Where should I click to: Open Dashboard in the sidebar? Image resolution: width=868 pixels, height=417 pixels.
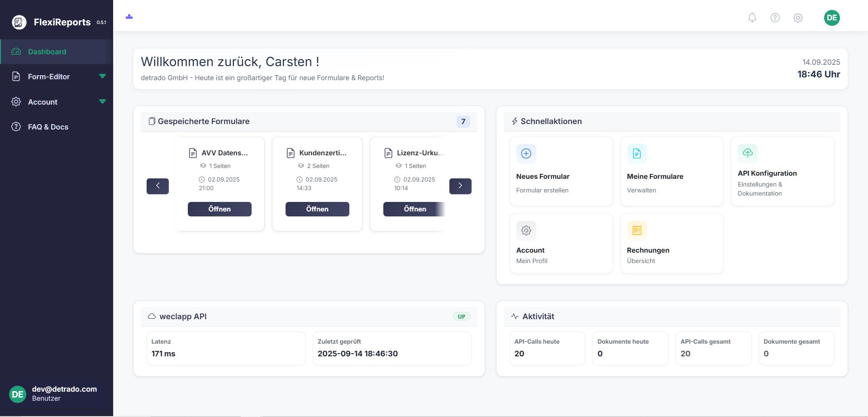click(x=47, y=52)
